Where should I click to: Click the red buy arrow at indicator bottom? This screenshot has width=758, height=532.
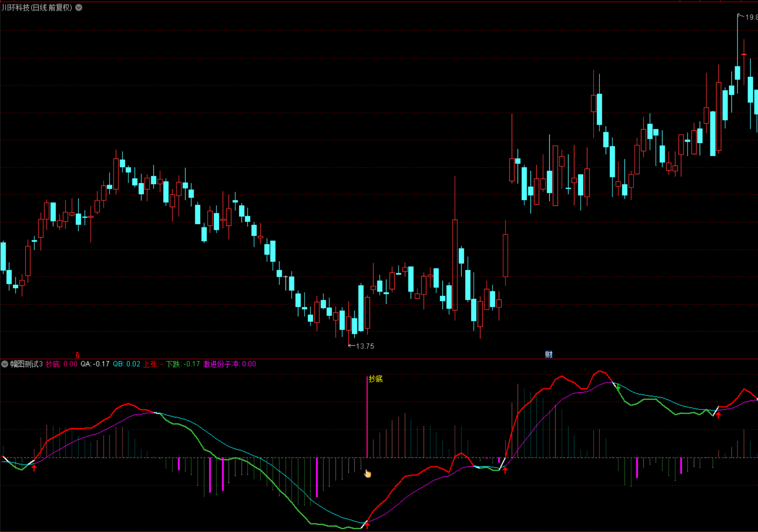coord(367,525)
